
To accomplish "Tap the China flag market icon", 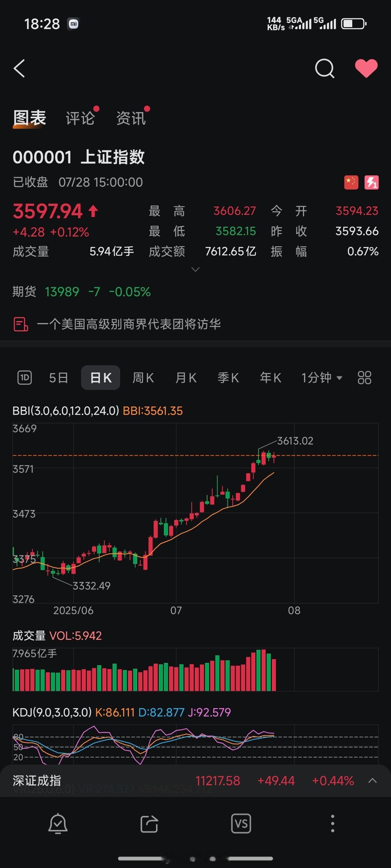I will 351,182.
